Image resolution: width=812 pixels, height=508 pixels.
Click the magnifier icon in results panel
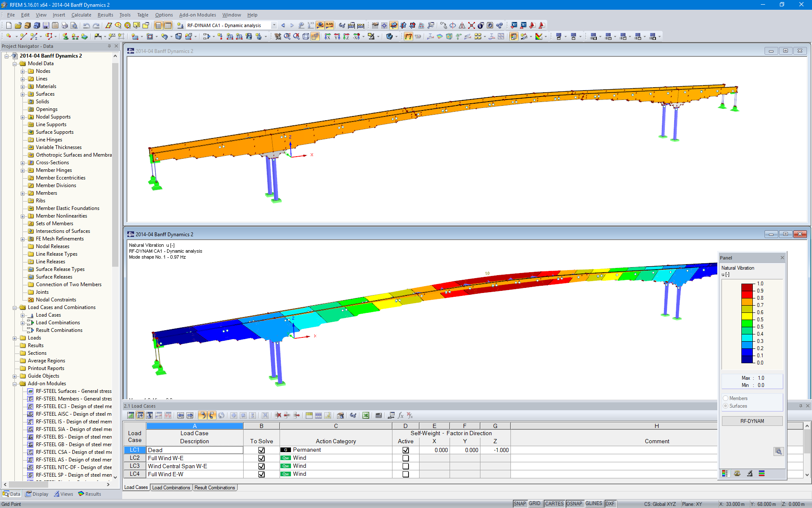click(778, 451)
